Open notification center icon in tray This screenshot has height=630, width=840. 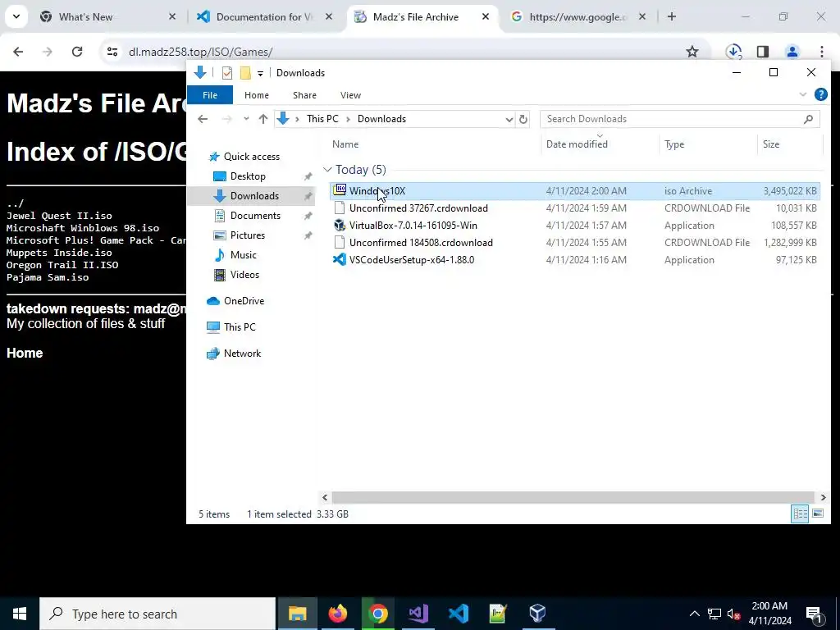coord(815,614)
